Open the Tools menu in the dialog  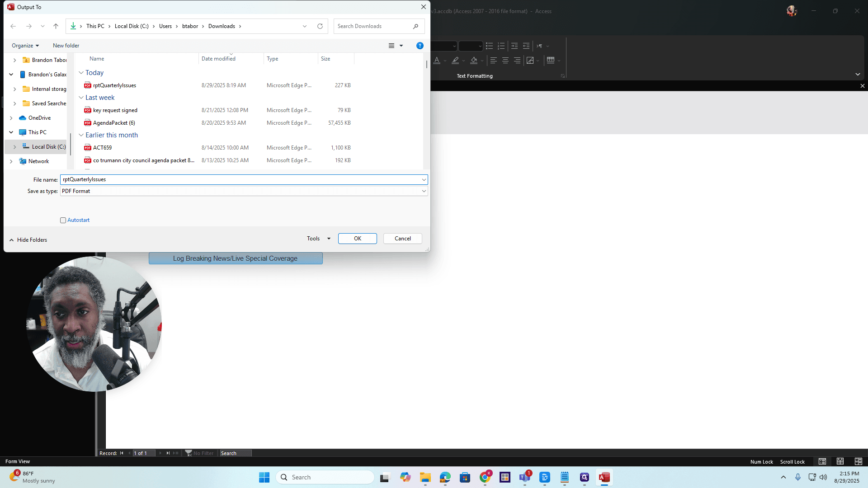coord(318,239)
